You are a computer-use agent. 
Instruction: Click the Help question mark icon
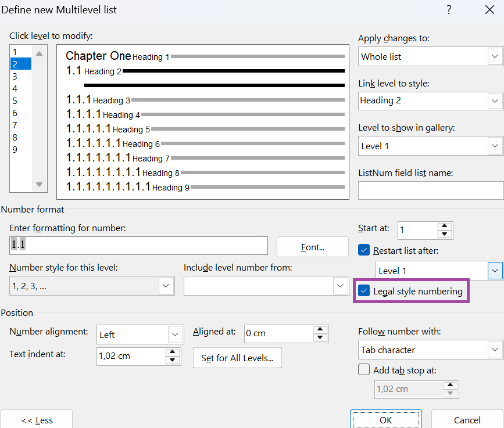[449, 10]
